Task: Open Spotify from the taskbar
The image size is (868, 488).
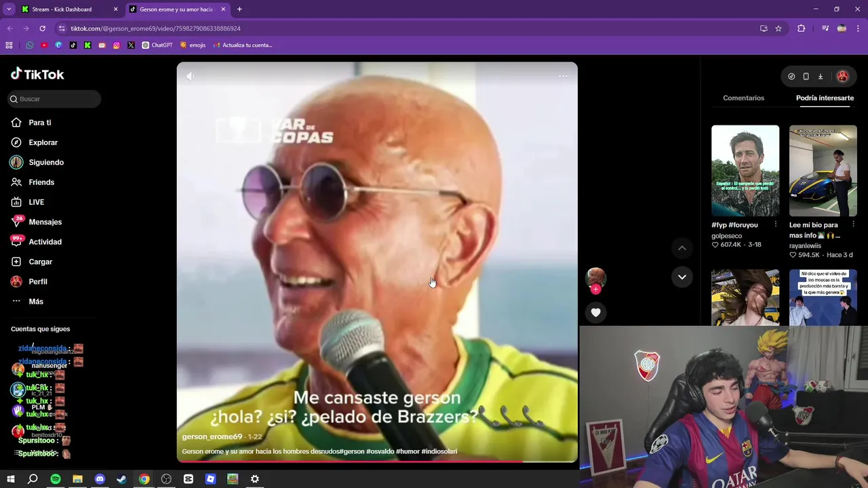Action: [56, 479]
